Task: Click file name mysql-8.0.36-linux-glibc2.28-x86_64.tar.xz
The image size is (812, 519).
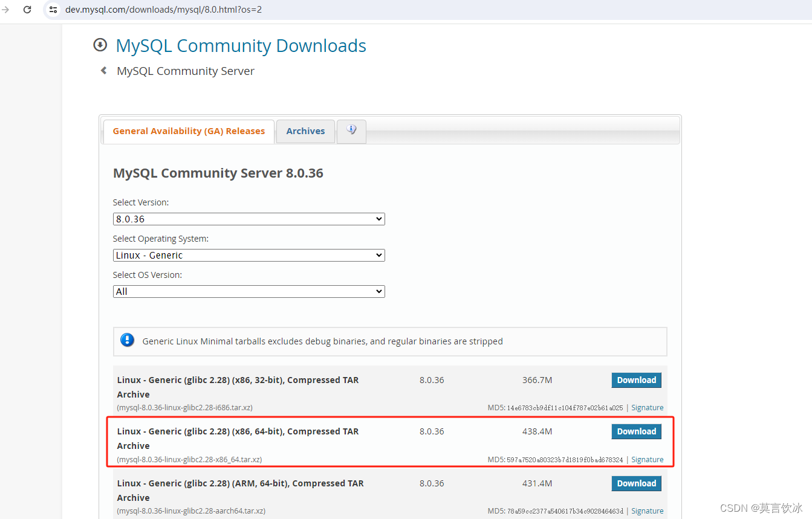Action: (x=189, y=460)
